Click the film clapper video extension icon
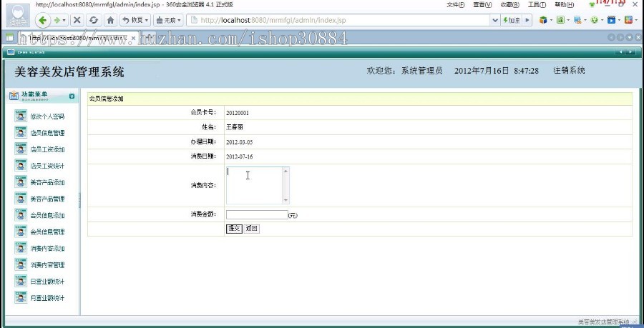Viewport: 644px width, 328px height. [612, 20]
